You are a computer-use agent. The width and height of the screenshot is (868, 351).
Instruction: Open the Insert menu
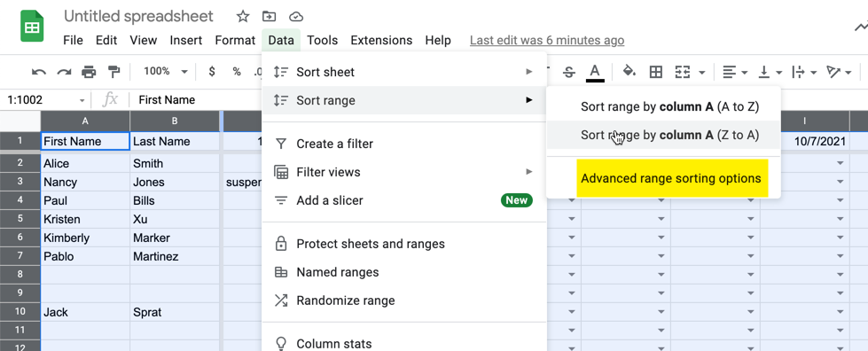186,41
